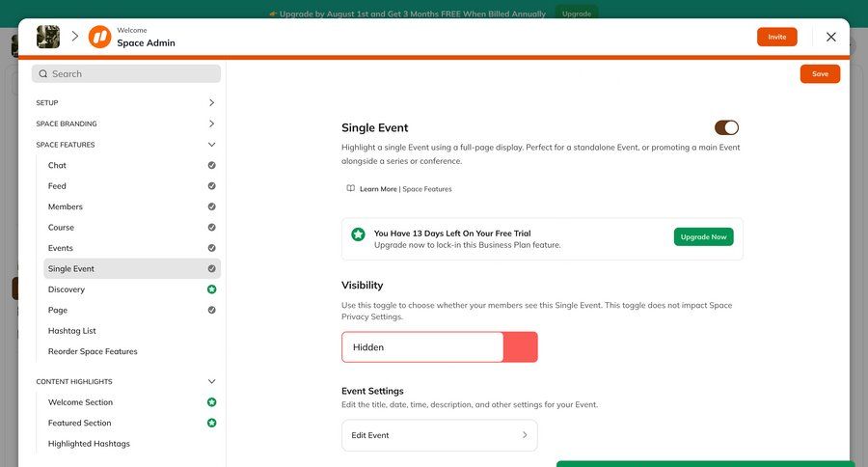
Task: Click the Search input field
Action: tap(126, 73)
